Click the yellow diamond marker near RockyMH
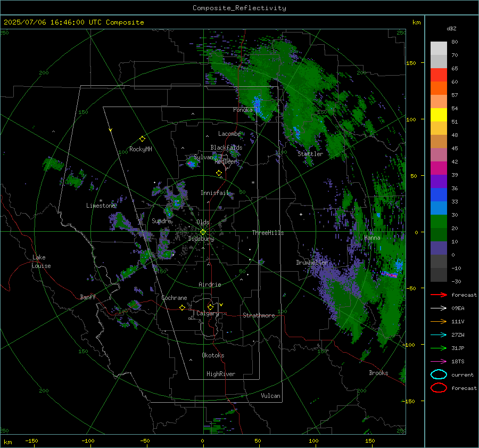 142,139
